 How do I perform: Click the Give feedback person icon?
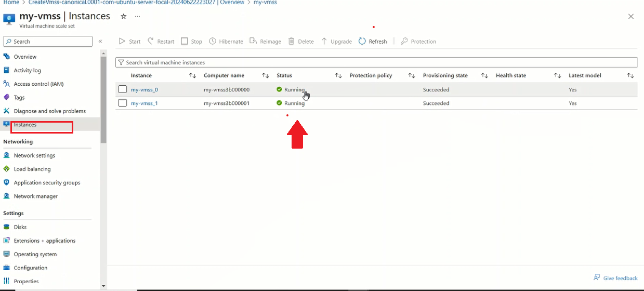[x=597, y=278]
